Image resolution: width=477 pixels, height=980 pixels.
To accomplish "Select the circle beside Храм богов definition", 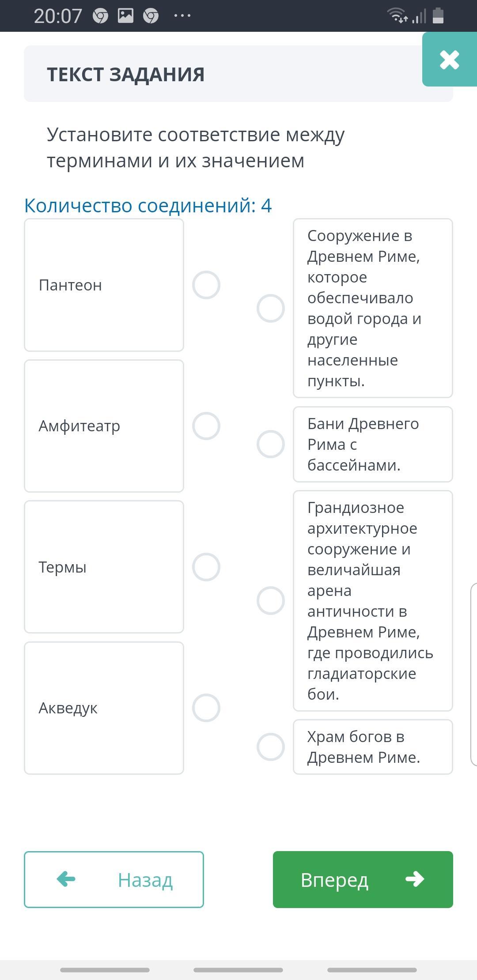I will click(271, 747).
